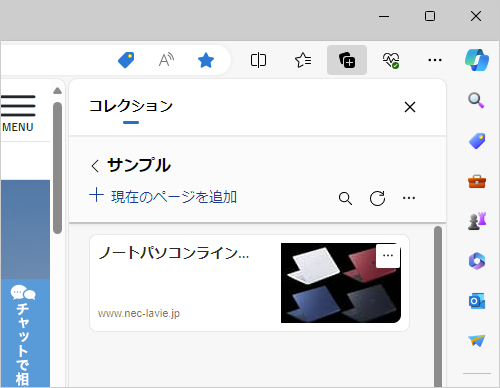Click the webpage scrollbar thumb

57,168
